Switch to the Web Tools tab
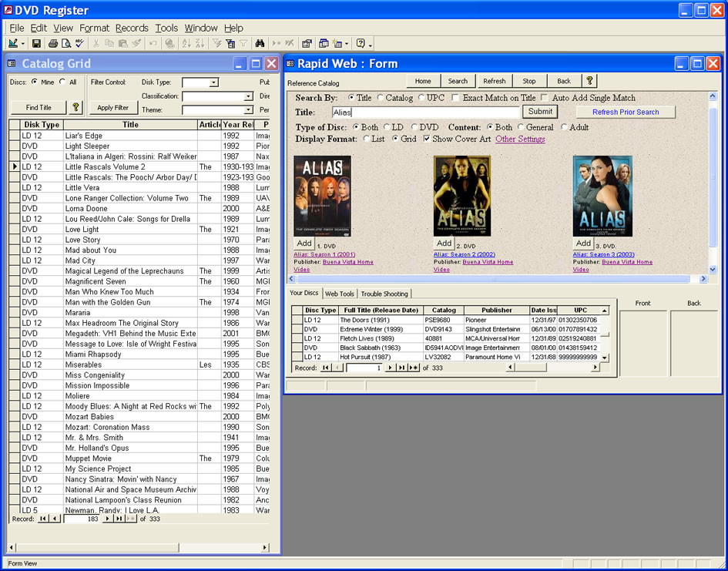Viewport: 728px width, 571px height. pyautogui.click(x=339, y=294)
